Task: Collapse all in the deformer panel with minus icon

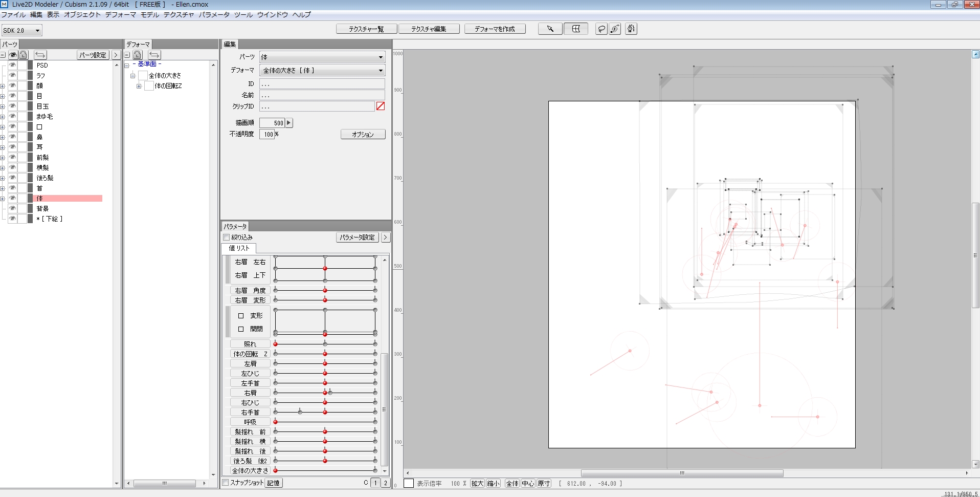Action: [127, 55]
